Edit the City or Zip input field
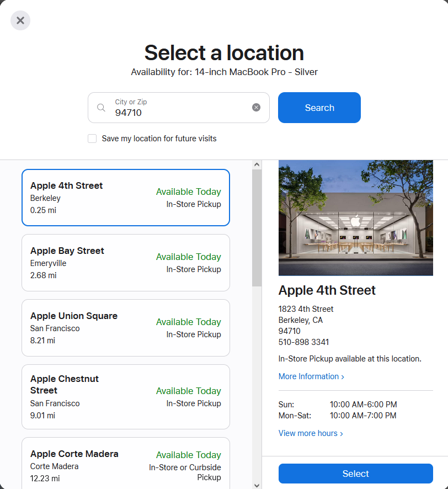This screenshot has height=489, width=448. tap(179, 108)
